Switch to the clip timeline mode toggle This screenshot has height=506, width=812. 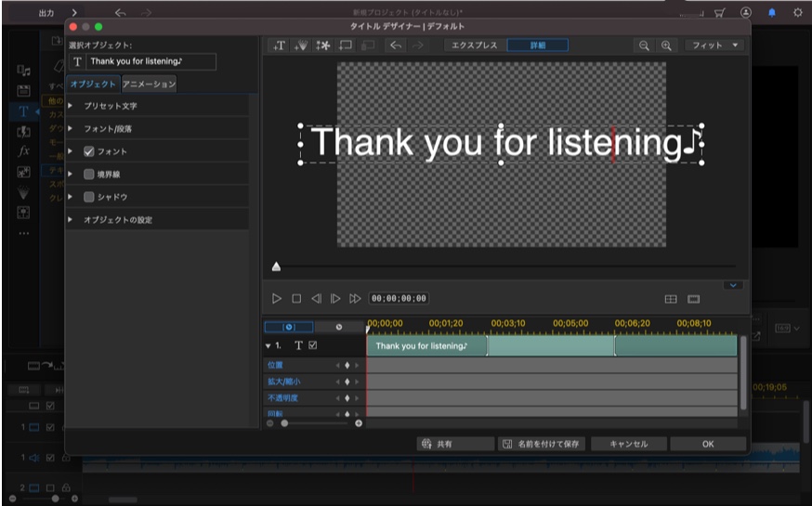pos(289,327)
